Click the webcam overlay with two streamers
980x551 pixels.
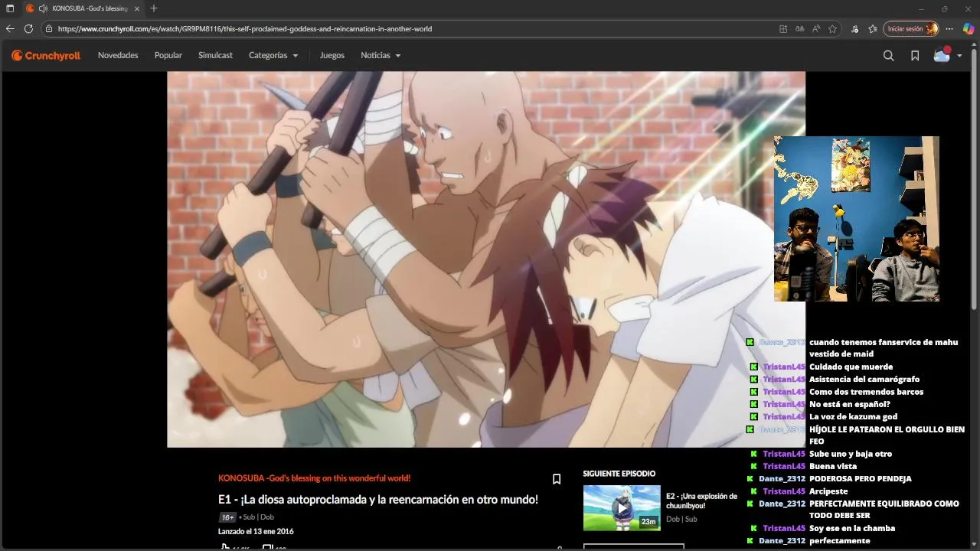[x=856, y=219]
